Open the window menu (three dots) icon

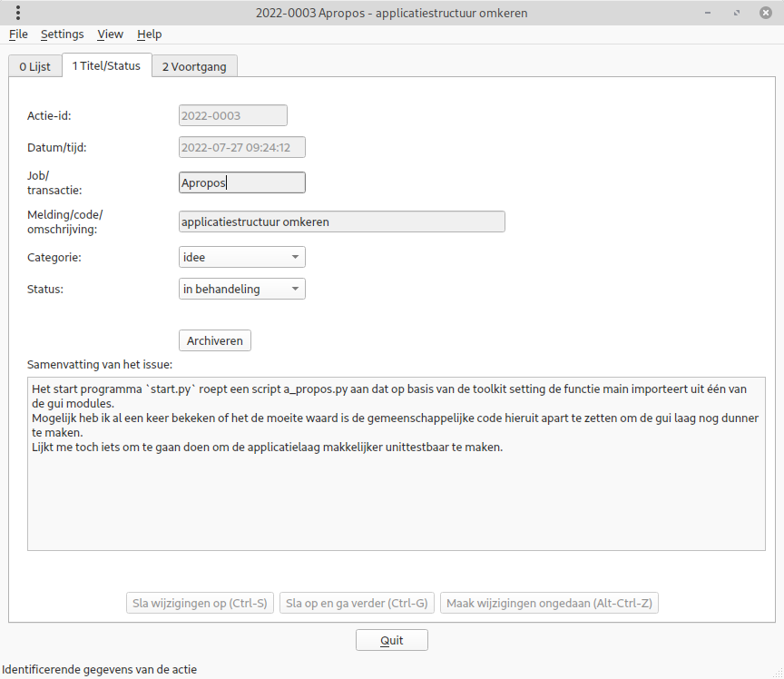pyautogui.click(x=18, y=13)
